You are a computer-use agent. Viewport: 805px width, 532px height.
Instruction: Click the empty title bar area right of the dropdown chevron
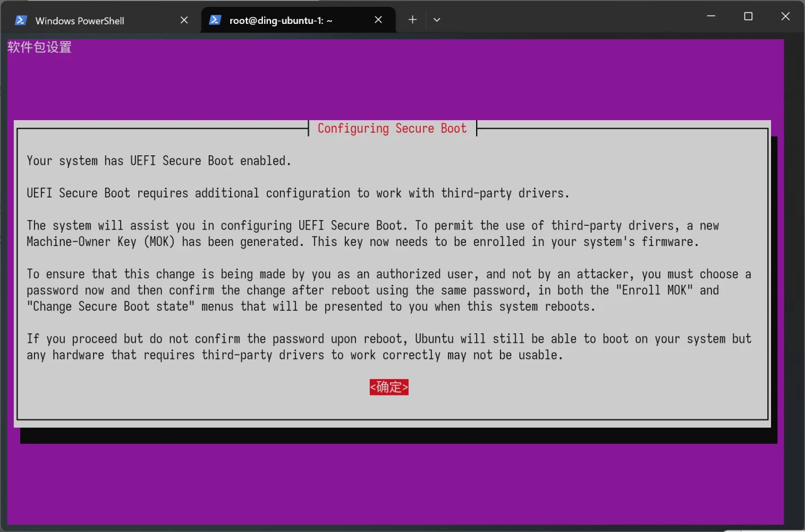click(x=566, y=19)
